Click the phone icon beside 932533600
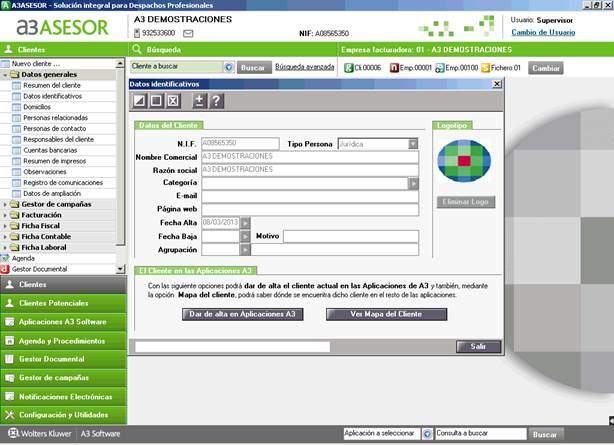 (x=137, y=33)
